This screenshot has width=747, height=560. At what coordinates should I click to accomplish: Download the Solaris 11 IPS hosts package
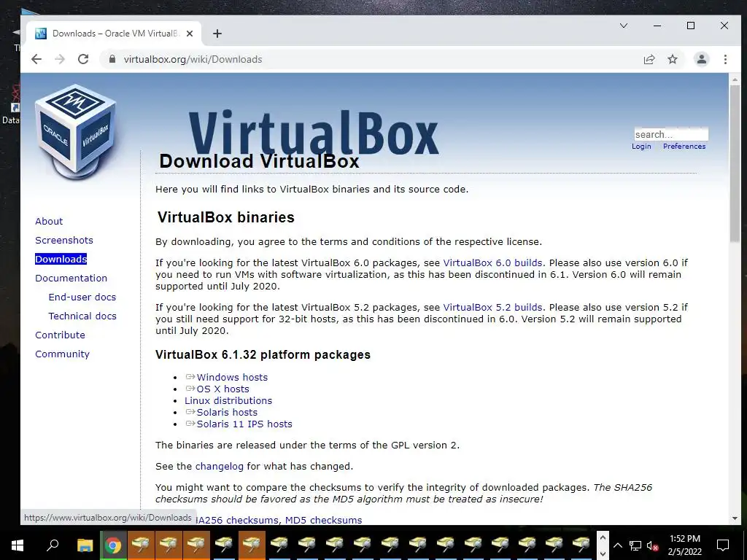coord(244,424)
